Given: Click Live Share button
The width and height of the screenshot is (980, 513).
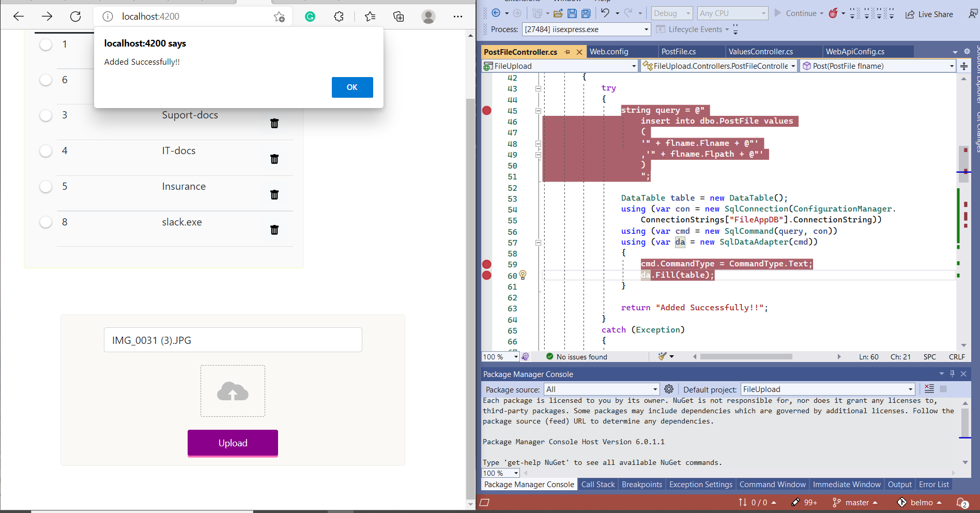Looking at the screenshot, I should 929,14.
